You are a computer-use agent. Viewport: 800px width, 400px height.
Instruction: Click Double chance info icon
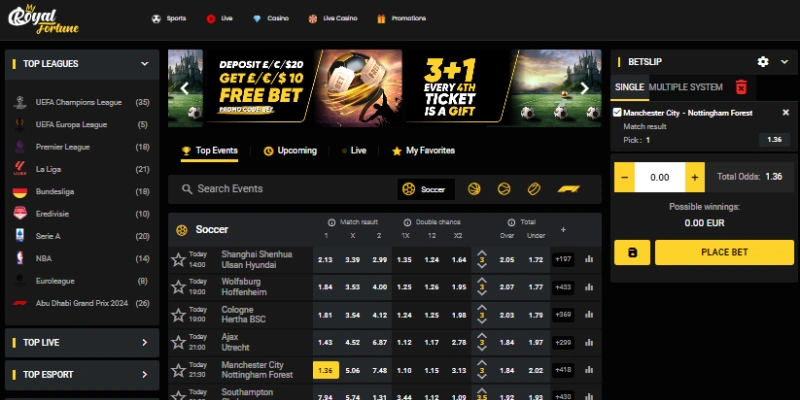(x=407, y=222)
